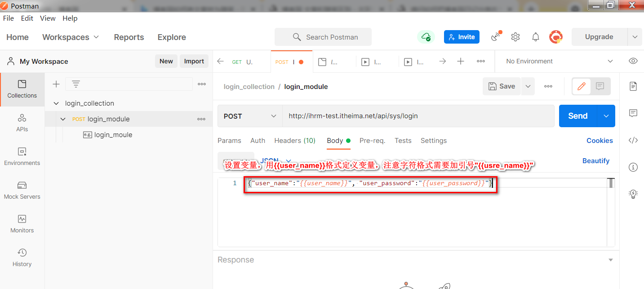Open more options for login_module request

(201, 119)
